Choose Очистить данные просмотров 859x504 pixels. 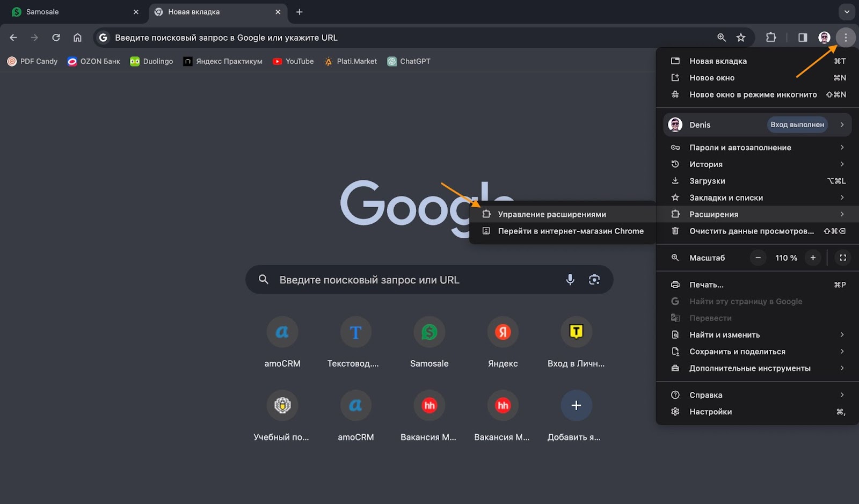pos(758,231)
